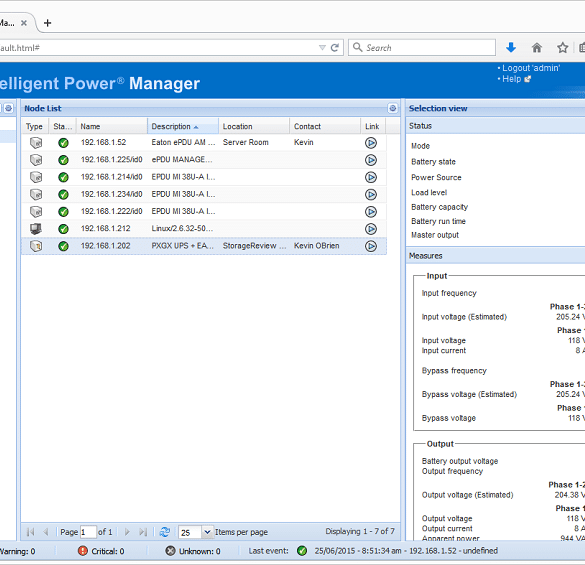Click the green status icon for 192.168.1.202
Screen dimensions: 585x565
pos(63,246)
